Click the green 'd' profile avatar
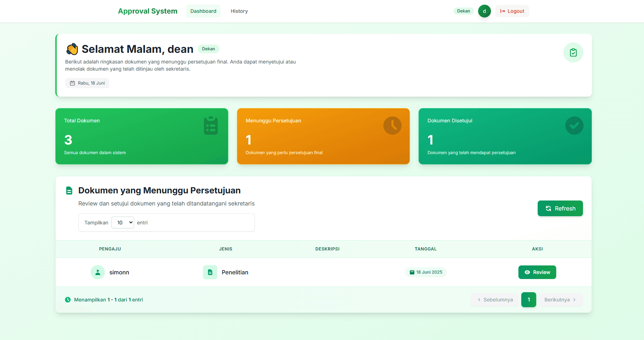The image size is (644, 340). (x=484, y=11)
